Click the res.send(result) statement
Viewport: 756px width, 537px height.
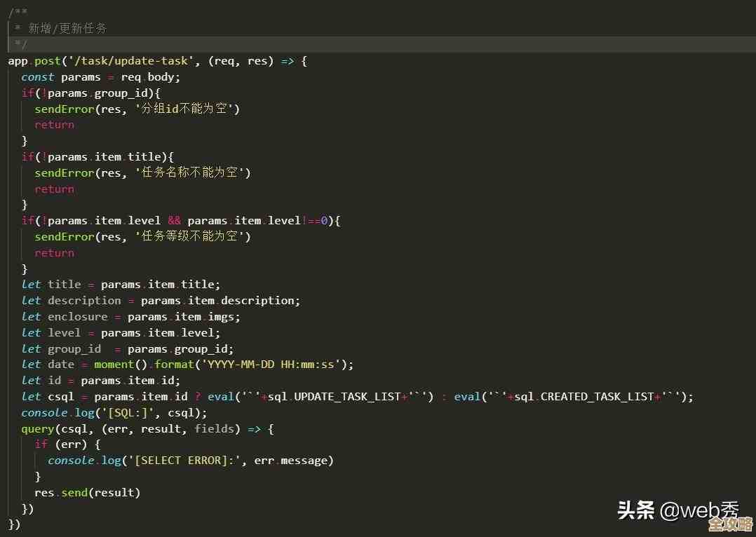click(88, 493)
